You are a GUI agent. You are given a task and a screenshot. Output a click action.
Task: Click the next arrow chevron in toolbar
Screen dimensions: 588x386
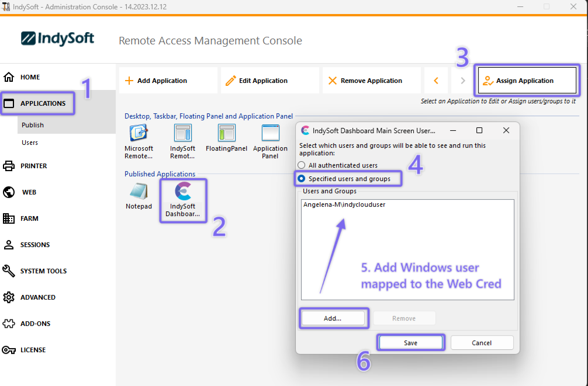(x=463, y=81)
